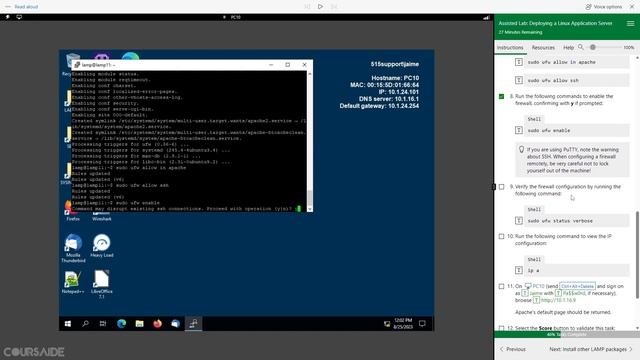Open Task View on the taskbar

coord(103,324)
